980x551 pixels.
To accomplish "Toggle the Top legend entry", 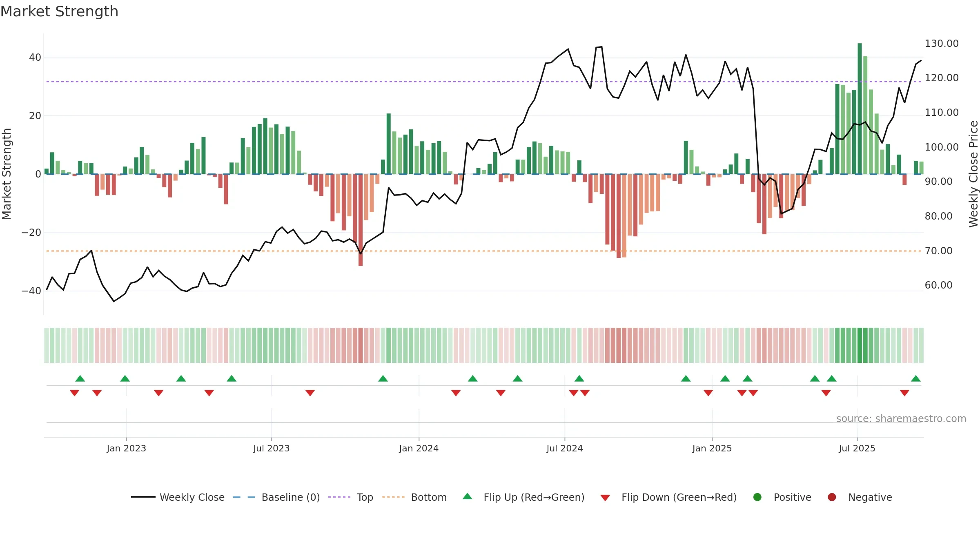I will [350, 497].
